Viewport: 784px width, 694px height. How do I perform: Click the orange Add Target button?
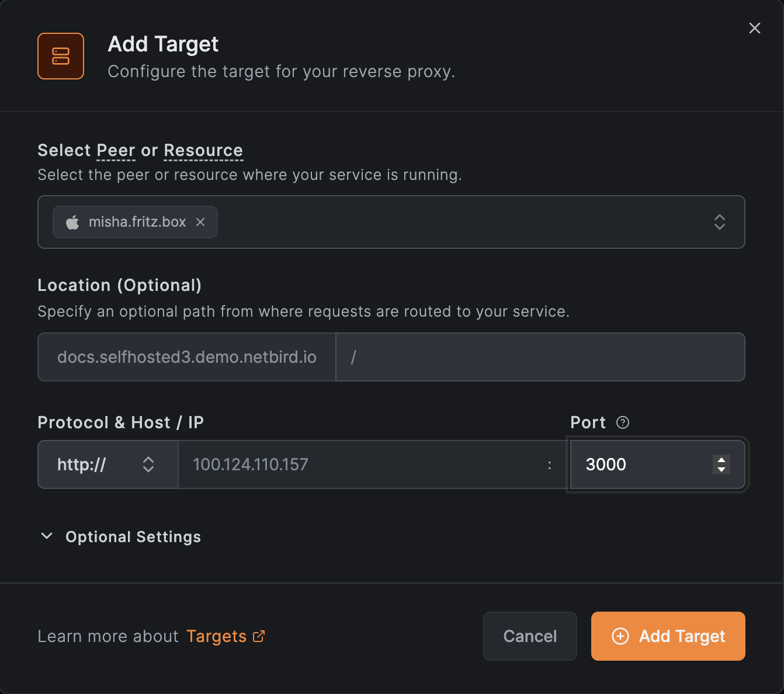668,636
